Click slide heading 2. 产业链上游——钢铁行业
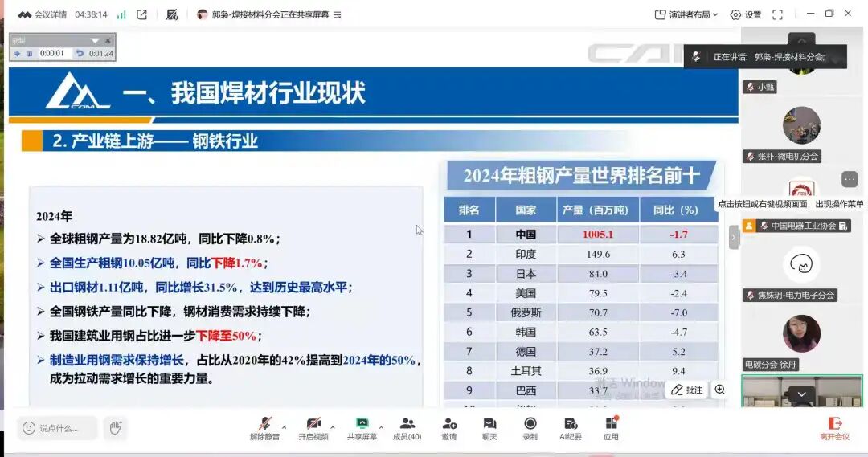Screen dimensions: 868x457 [x=155, y=141]
